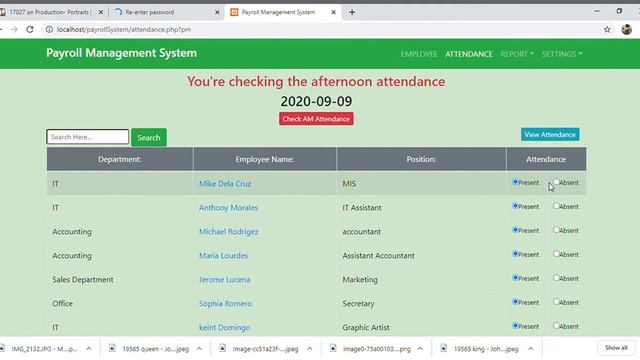
Task: Open Anthony Morales employee link
Action: click(228, 207)
